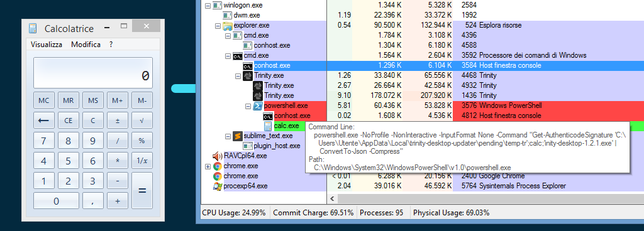Click the black console icon of cmd.exe 3592

[238, 55]
